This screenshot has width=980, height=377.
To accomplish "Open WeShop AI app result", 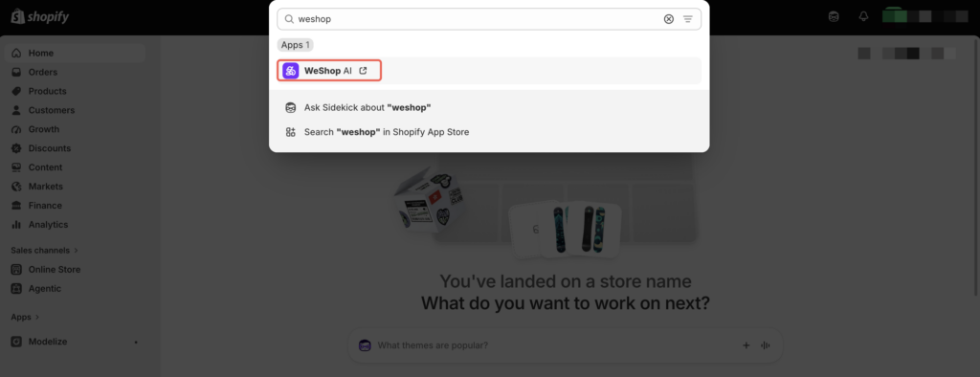I will pyautogui.click(x=489, y=71).
